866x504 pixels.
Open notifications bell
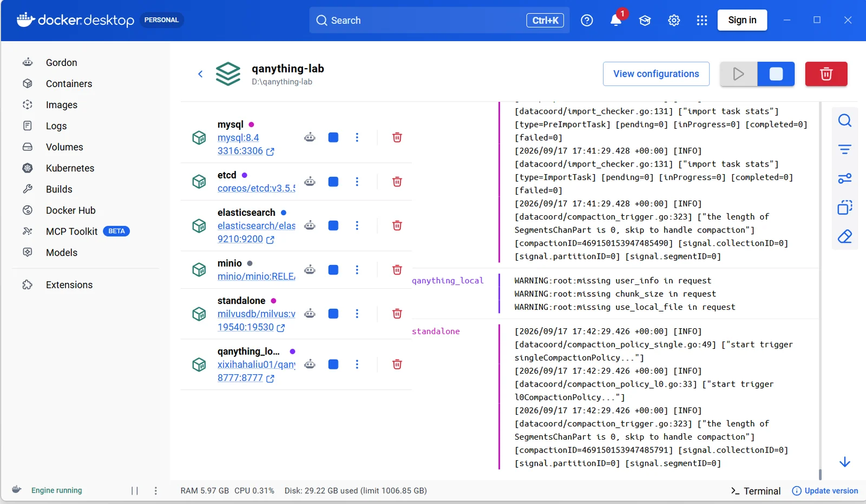[616, 21]
